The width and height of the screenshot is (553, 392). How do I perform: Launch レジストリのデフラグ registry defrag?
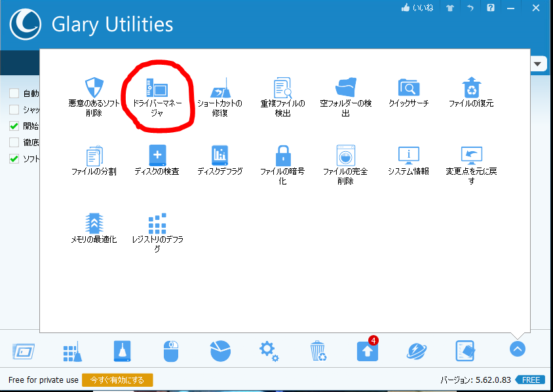[157, 232]
